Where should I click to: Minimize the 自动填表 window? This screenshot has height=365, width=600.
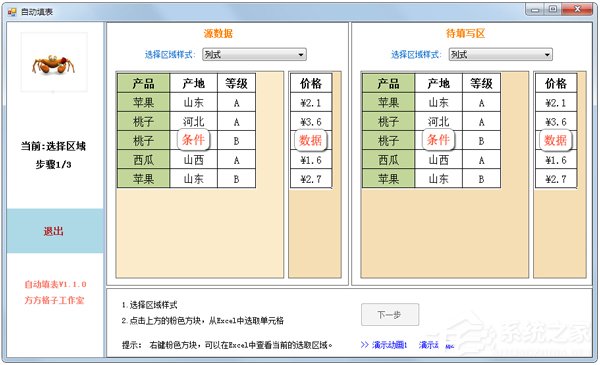tap(535, 10)
